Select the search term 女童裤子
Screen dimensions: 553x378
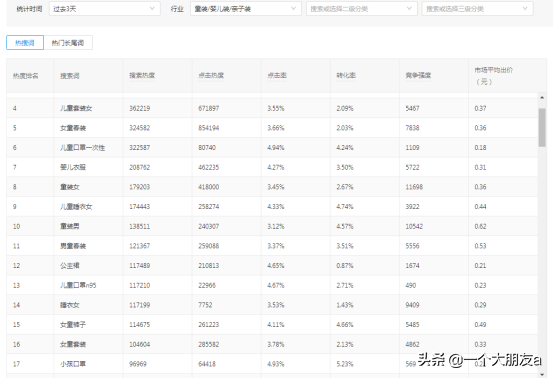point(73,325)
